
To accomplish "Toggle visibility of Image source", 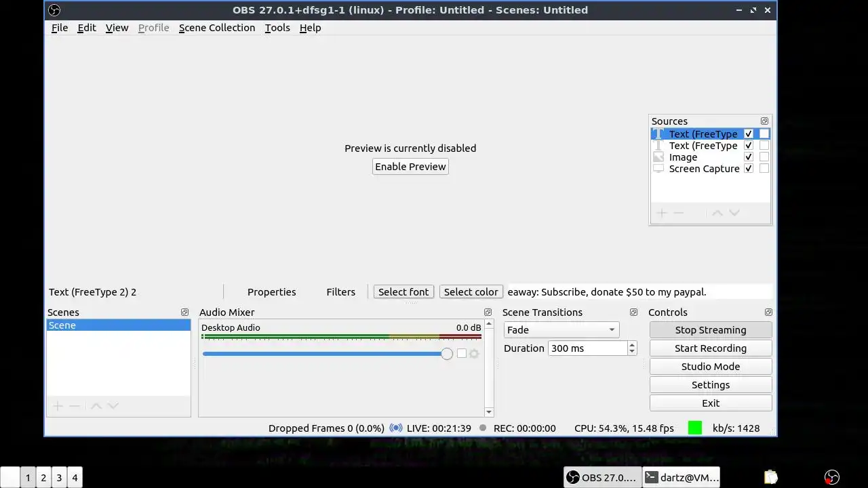I will pos(749,157).
